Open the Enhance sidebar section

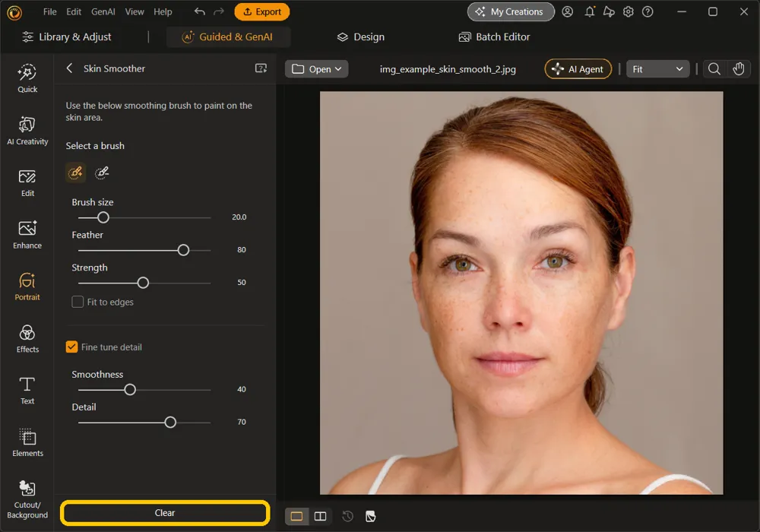[27, 235]
